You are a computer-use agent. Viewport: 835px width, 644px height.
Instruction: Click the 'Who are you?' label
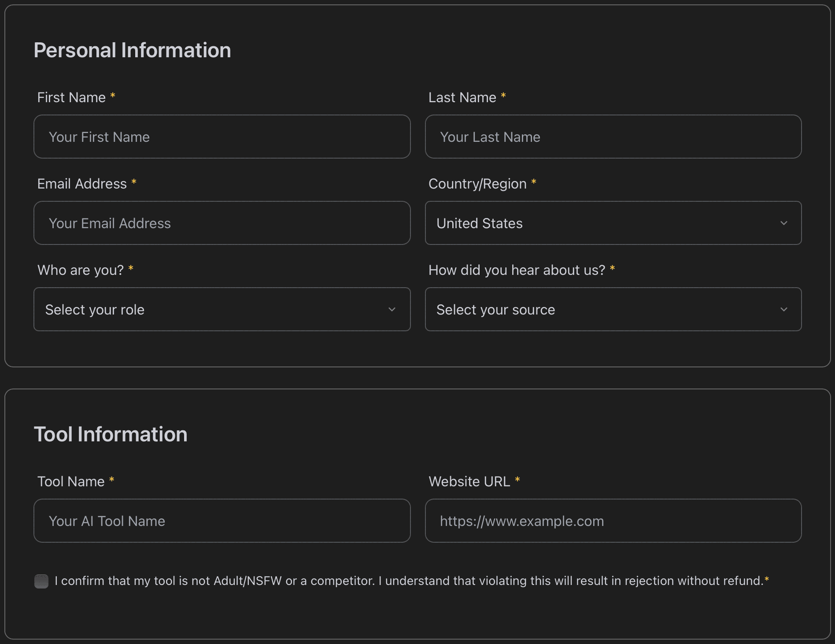pos(81,270)
